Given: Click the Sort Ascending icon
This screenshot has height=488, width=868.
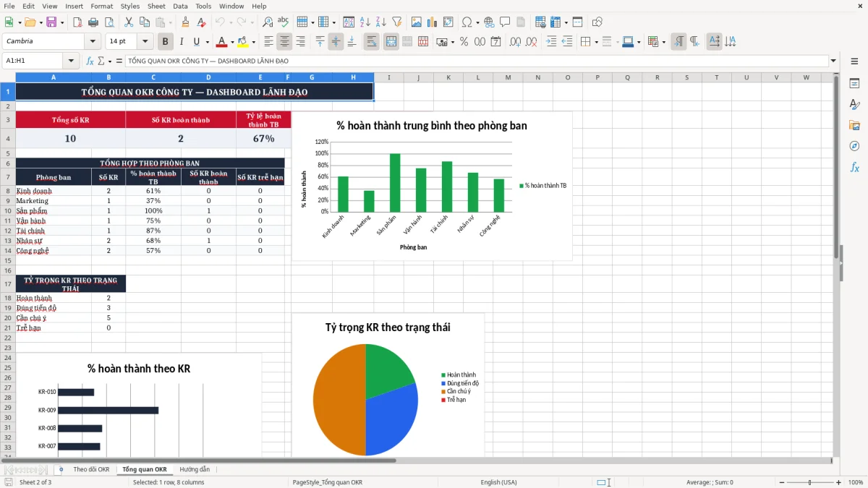Looking at the screenshot, I should click(365, 22).
